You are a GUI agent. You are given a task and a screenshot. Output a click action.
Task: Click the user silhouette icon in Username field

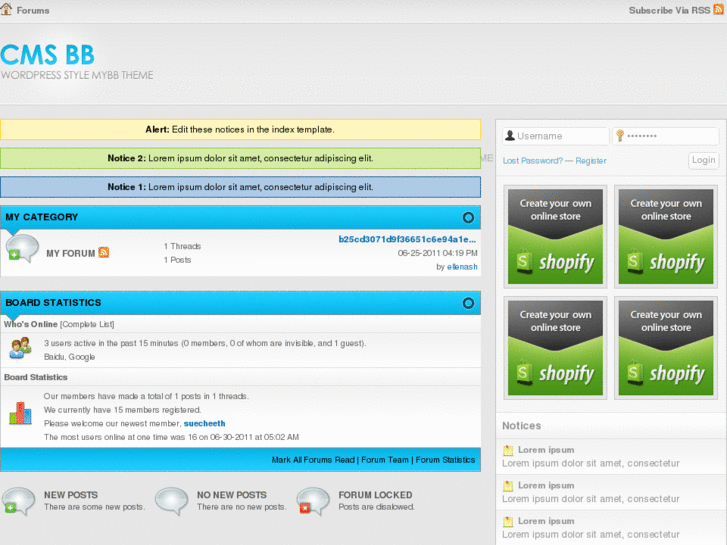(x=510, y=135)
